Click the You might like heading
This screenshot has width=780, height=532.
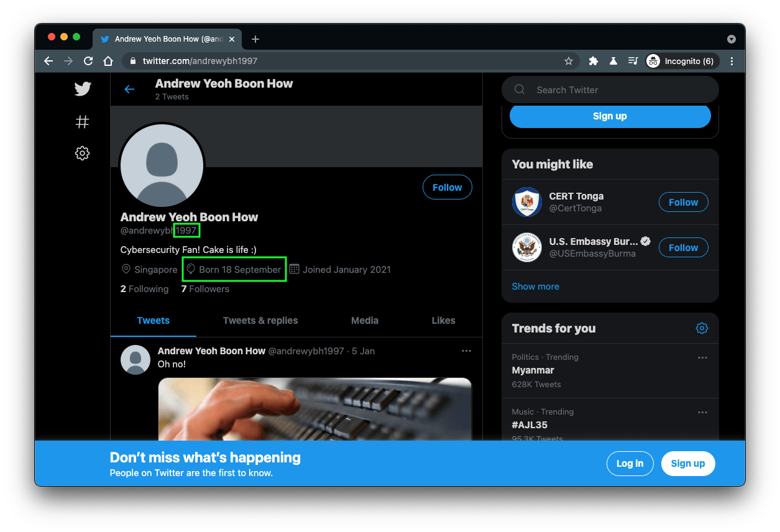click(553, 165)
